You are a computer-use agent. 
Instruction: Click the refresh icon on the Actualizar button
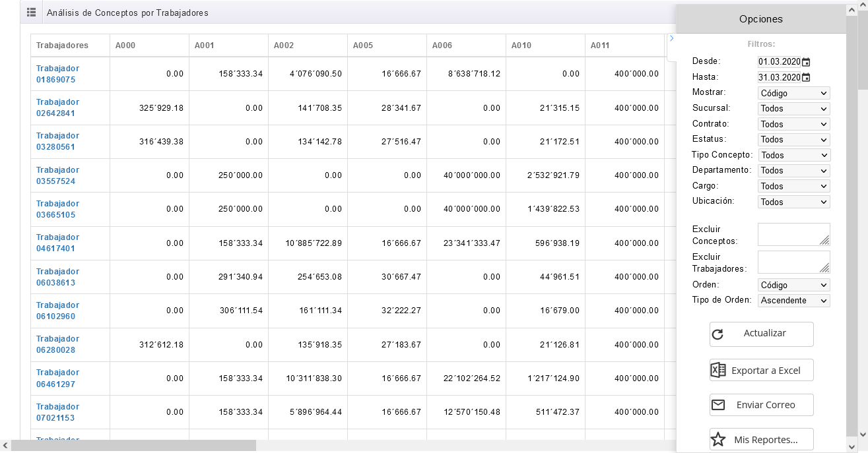pyautogui.click(x=718, y=334)
